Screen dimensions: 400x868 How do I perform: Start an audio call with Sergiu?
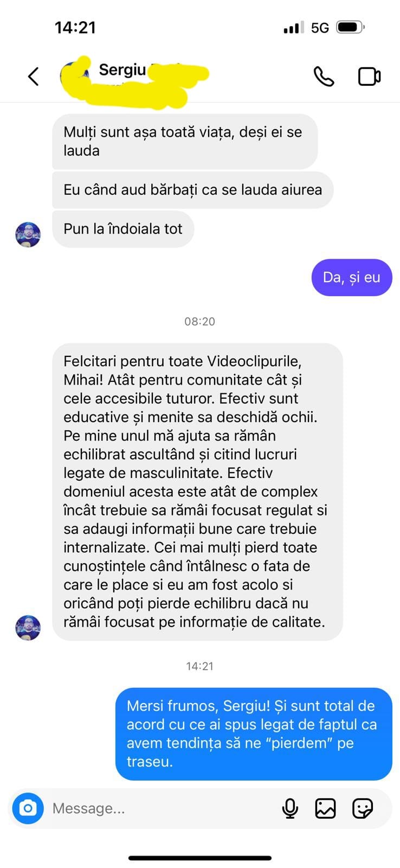[x=324, y=76]
